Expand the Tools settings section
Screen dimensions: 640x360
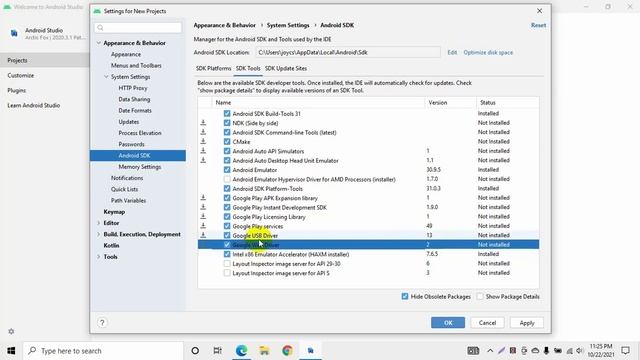pos(98,257)
